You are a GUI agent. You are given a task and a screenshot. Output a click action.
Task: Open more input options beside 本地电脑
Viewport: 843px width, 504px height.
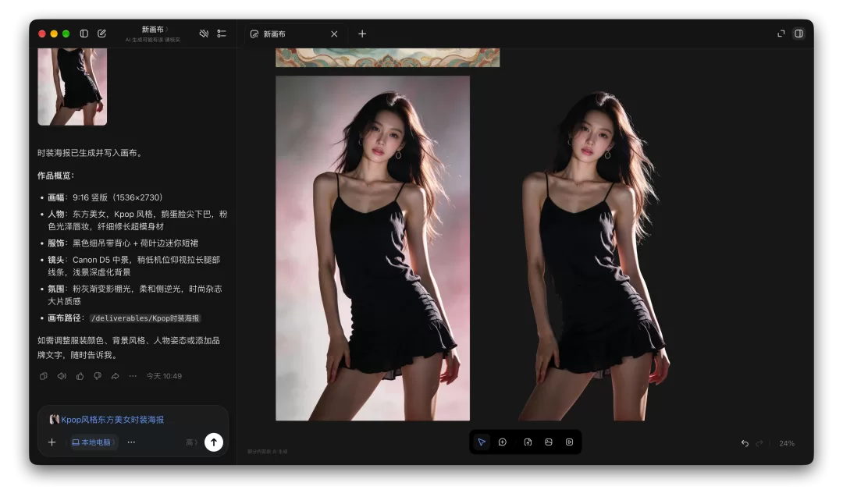[x=131, y=442]
